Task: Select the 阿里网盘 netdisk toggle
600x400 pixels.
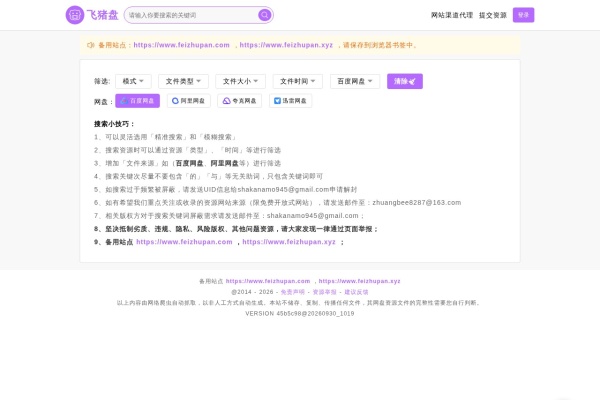Action: click(189, 101)
